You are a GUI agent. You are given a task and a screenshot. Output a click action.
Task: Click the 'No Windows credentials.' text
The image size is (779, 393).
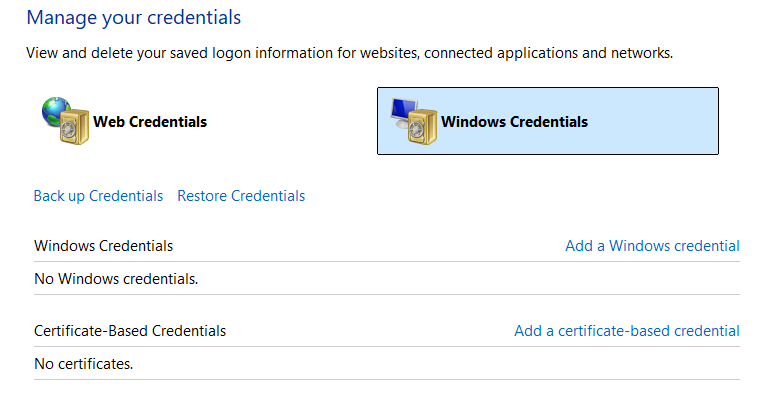(116, 279)
